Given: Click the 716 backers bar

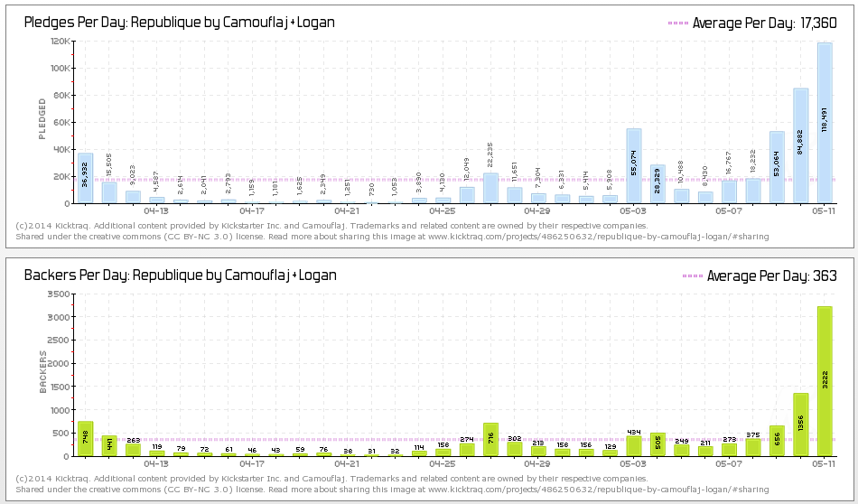Looking at the screenshot, I should 490,440.
